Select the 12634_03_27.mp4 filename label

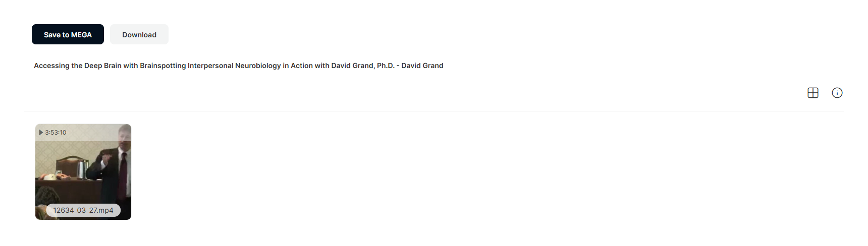coord(83,210)
